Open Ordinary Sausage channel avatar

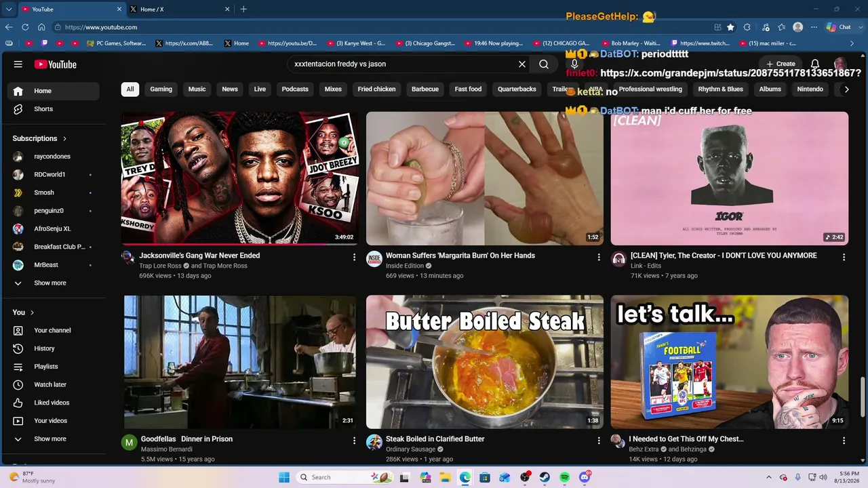374,443
